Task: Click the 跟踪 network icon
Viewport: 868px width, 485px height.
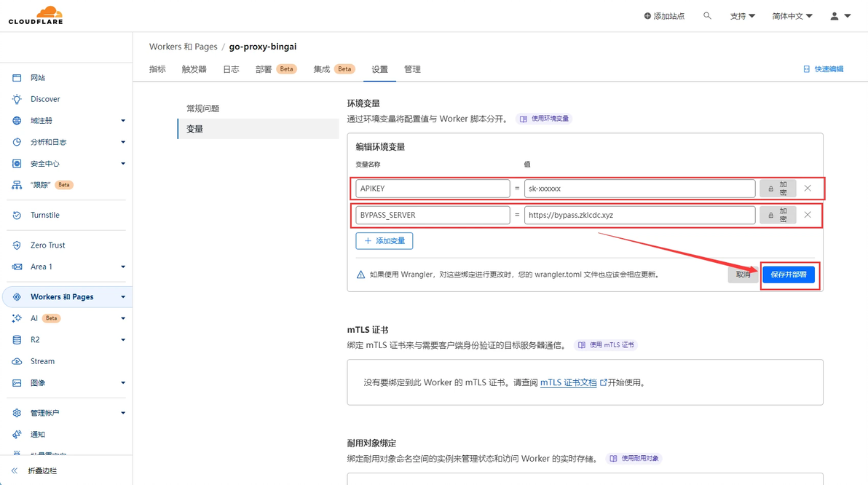Action: click(17, 185)
